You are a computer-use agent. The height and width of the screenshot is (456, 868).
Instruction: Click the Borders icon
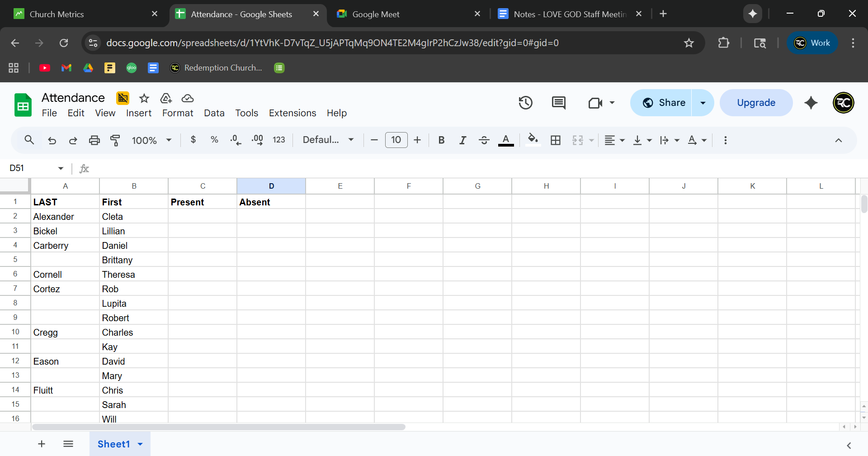[556, 140]
